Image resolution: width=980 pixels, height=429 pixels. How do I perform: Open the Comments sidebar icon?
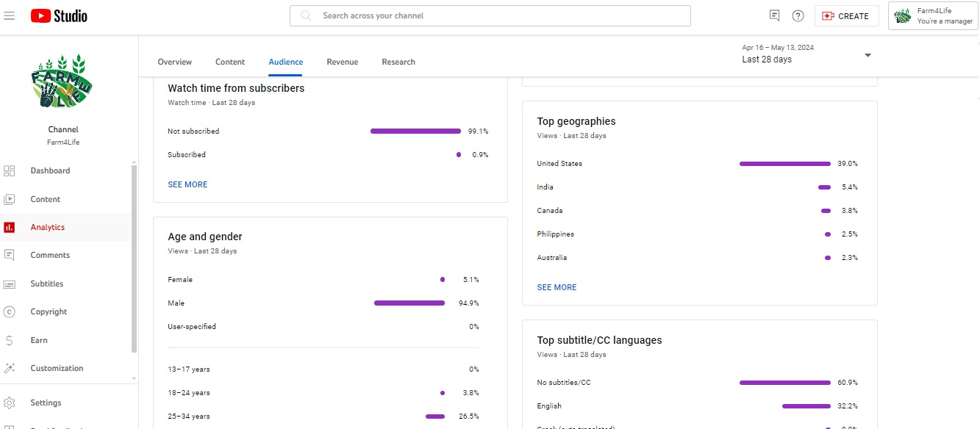point(10,256)
